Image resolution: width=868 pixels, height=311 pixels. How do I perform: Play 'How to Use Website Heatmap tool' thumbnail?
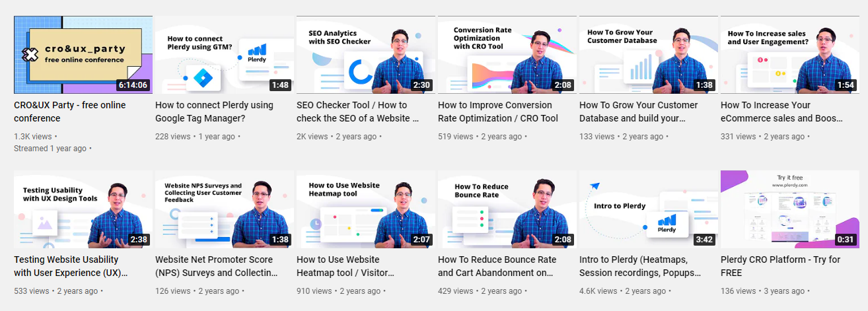coord(366,209)
